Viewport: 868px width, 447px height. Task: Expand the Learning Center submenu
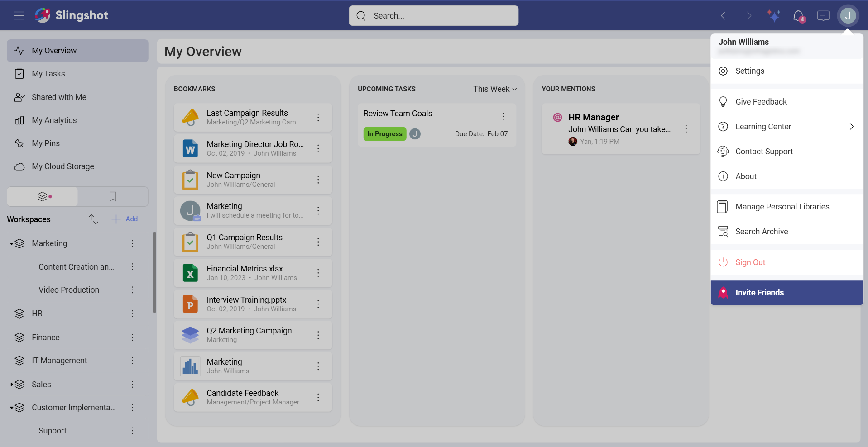click(851, 127)
